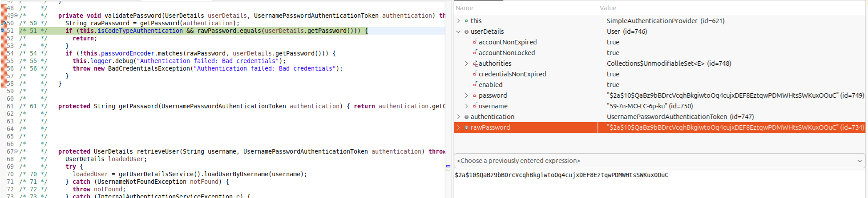Expand the authentication variable node

point(459,117)
